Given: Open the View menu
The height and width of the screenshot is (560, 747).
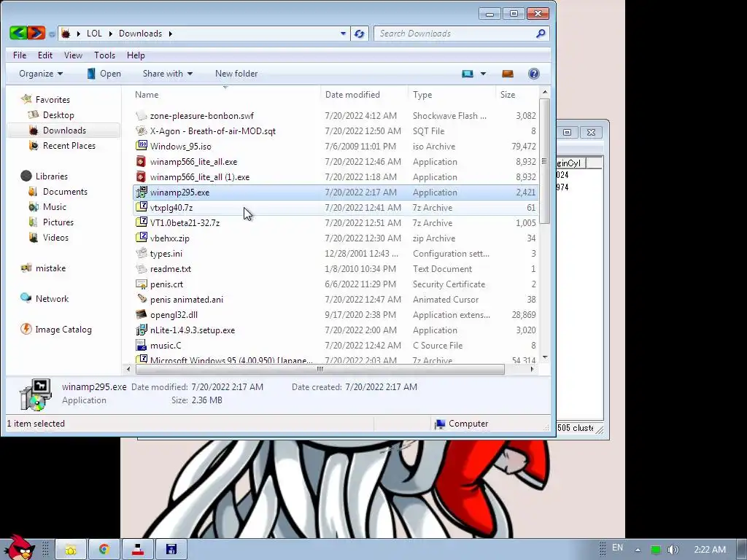Looking at the screenshot, I should pos(74,55).
